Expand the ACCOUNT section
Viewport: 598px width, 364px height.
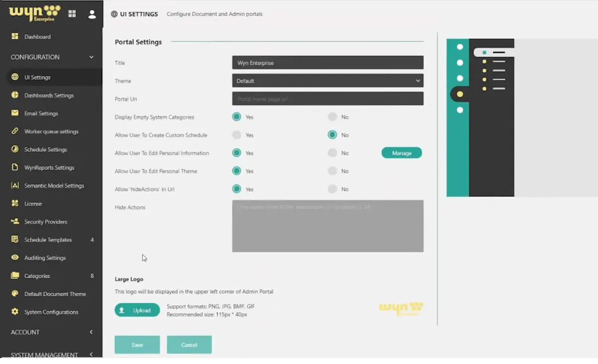pos(91,332)
